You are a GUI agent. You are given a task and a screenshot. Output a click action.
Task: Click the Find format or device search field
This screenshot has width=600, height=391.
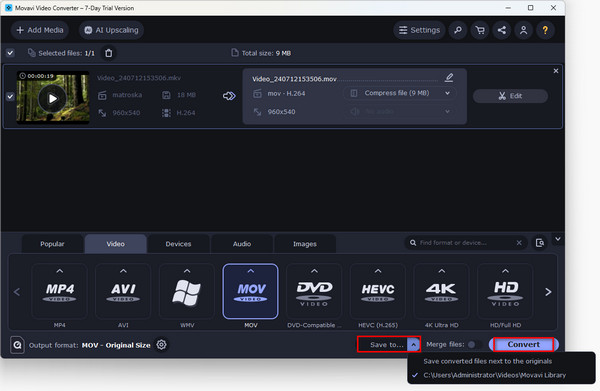(465, 243)
